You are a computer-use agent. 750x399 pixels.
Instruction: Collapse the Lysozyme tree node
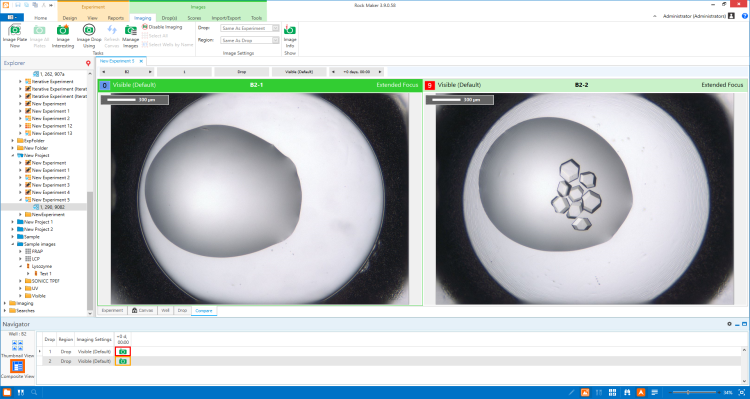pyautogui.click(x=21, y=266)
